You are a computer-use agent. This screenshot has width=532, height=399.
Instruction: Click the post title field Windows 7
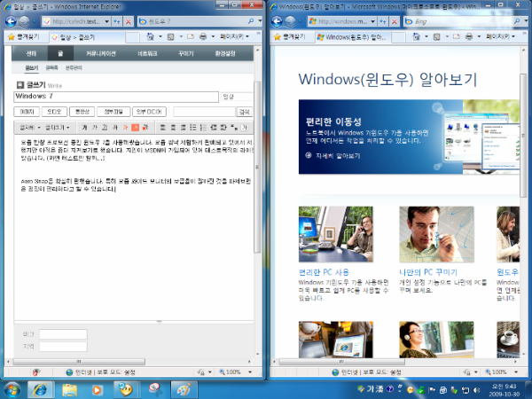pyautogui.click(x=116, y=97)
